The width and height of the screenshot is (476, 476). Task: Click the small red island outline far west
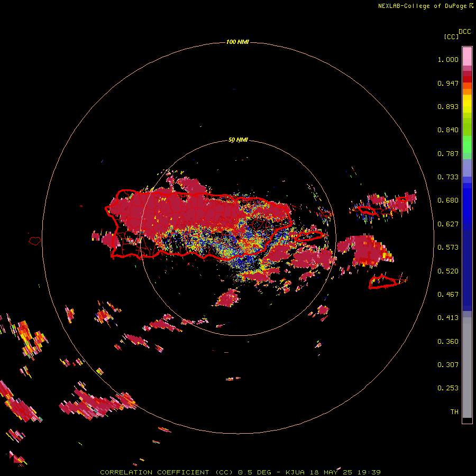coord(35,241)
